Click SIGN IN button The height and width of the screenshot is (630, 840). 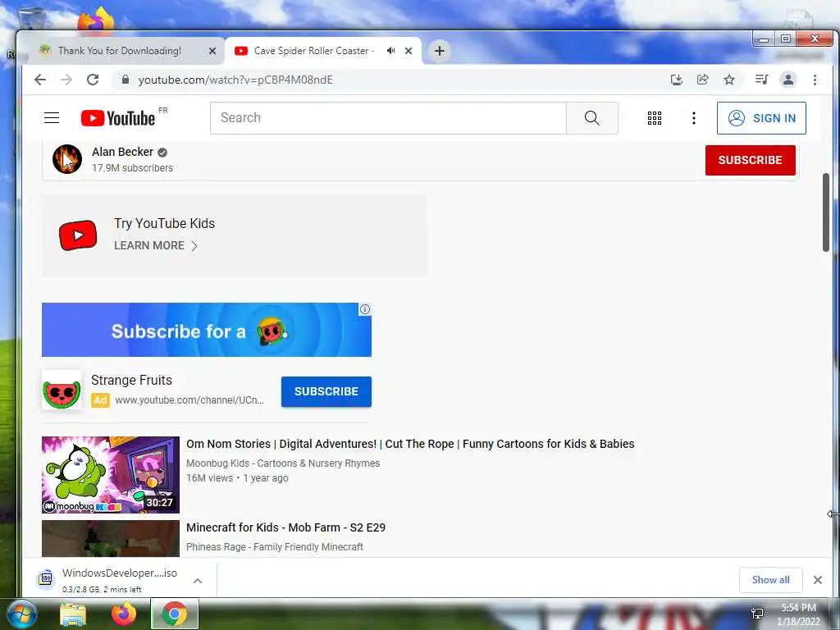(761, 118)
